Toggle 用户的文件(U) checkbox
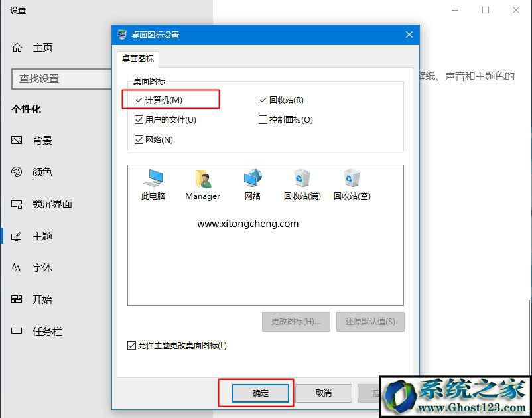The height and width of the screenshot is (418, 532). (x=139, y=120)
